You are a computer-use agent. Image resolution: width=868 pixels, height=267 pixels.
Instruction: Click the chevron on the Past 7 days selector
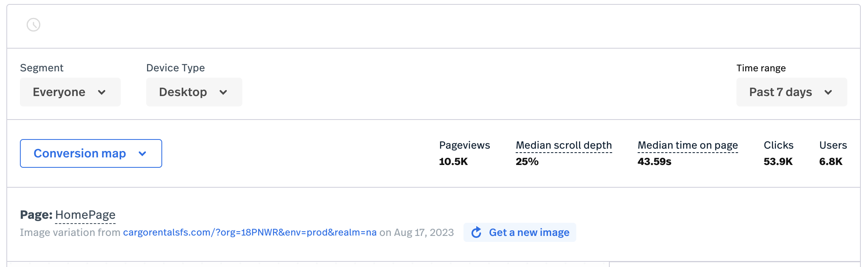point(829,92)
